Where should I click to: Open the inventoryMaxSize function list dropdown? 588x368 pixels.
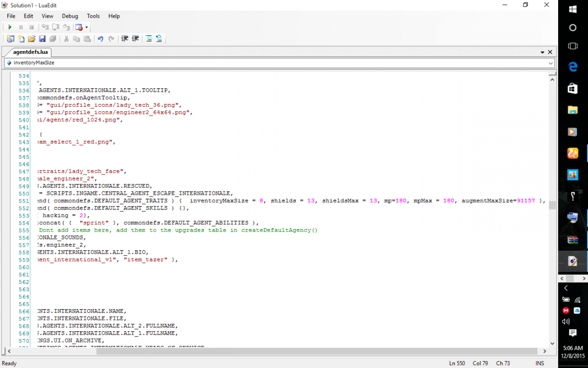(x=551, y=63)
